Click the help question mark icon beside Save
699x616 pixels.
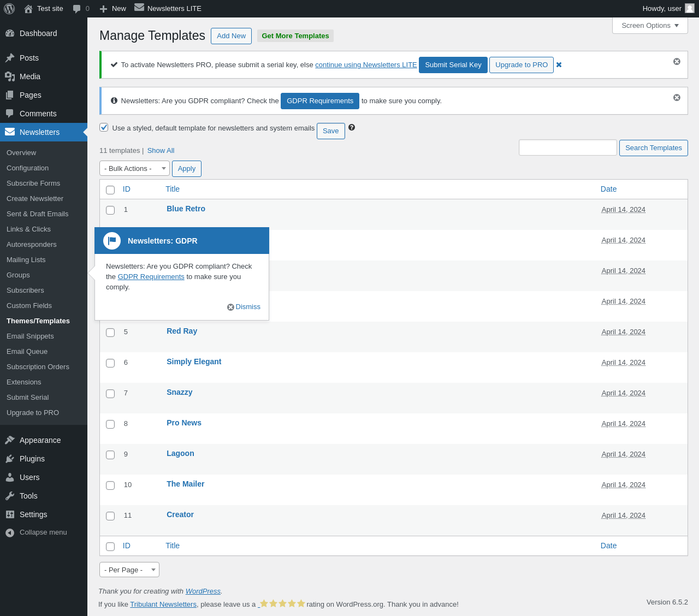352,127
